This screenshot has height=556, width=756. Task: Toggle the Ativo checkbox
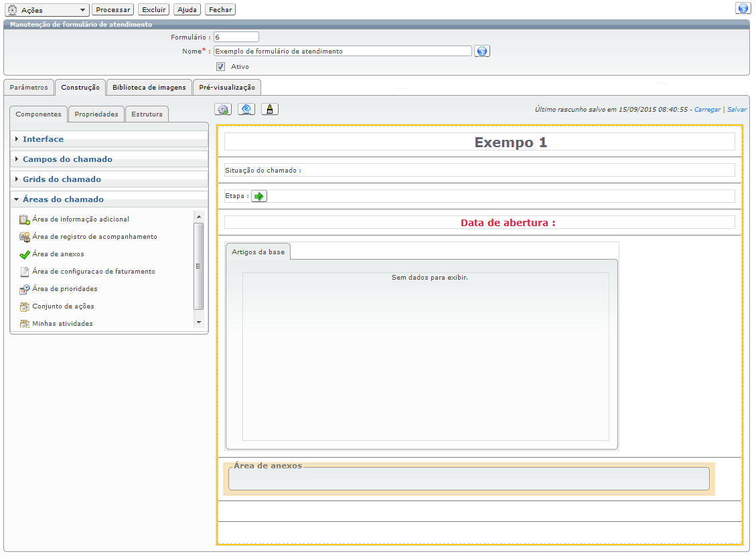click(221, 66)
